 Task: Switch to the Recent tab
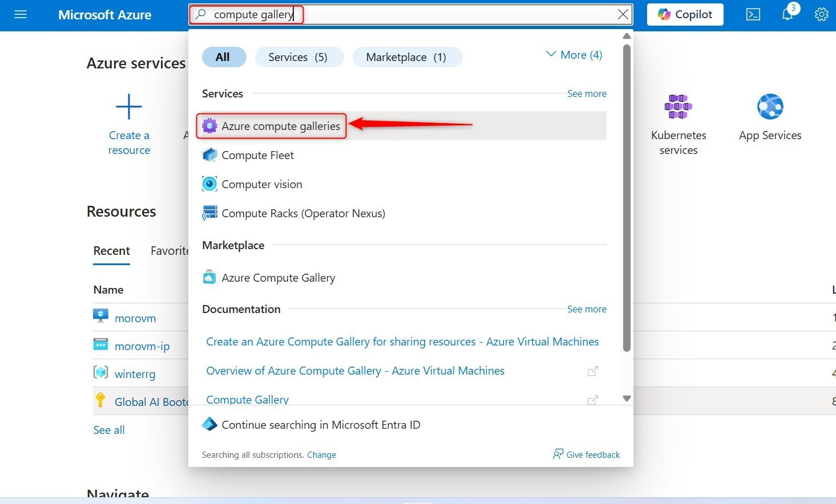pyautogui.click(x=112, y=251)
